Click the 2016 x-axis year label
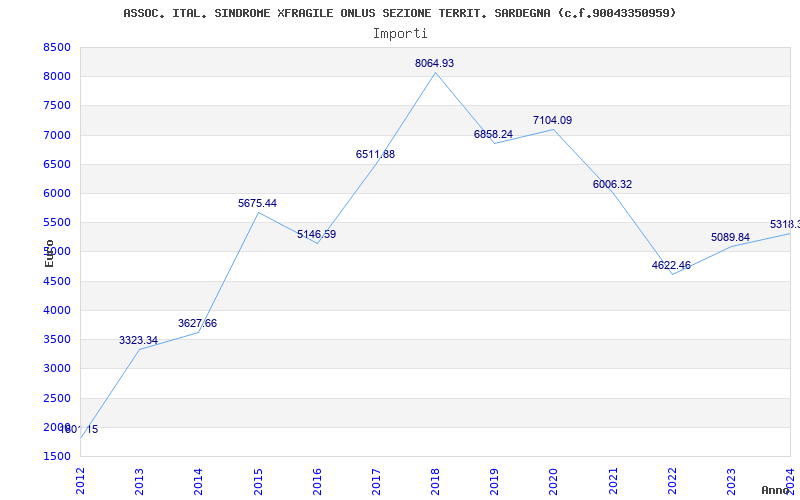The image size is (800, 500). click(317, 481)
